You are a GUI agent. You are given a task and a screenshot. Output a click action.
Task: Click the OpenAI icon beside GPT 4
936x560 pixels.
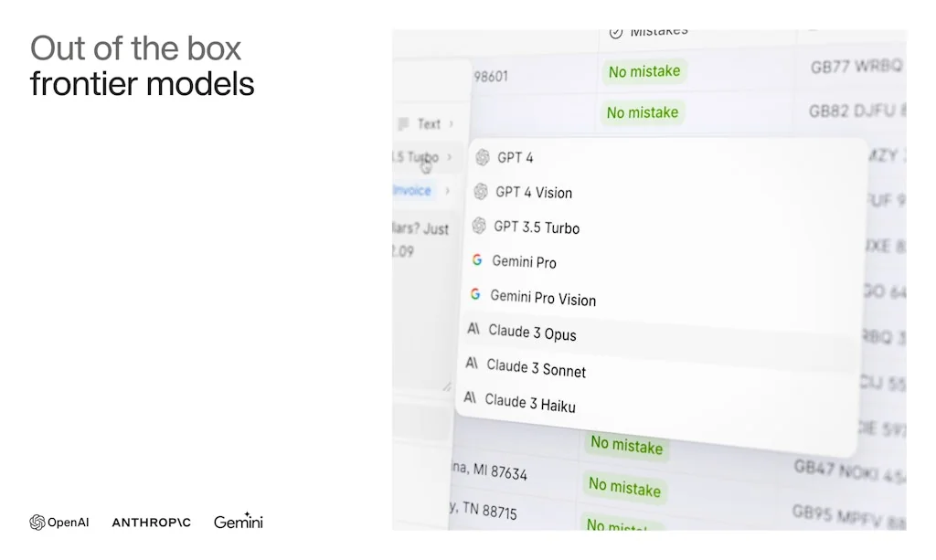(x=480, y=157)
